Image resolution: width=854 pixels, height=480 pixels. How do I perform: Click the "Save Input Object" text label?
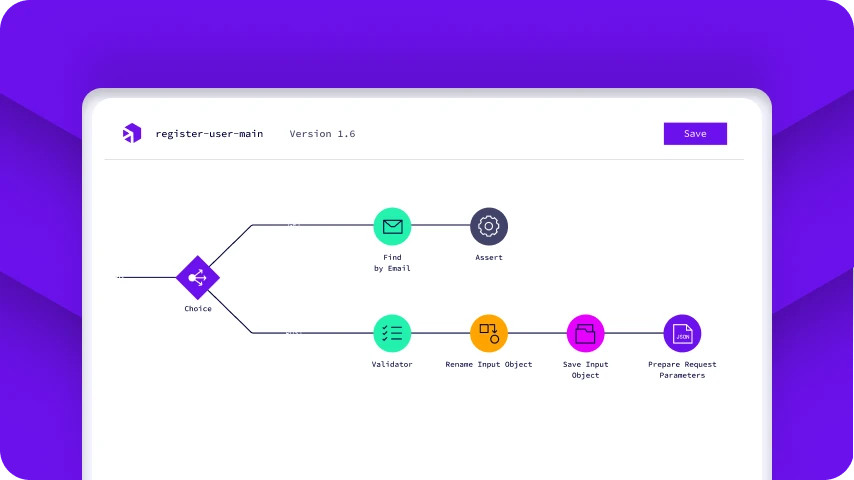(x=585, y=370)
